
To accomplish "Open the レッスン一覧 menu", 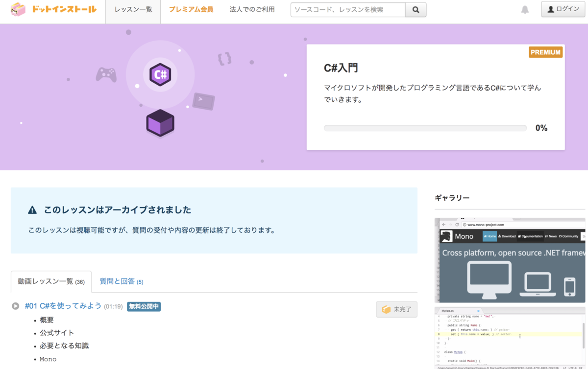I will pyautogui.click(x=133, y=9).
